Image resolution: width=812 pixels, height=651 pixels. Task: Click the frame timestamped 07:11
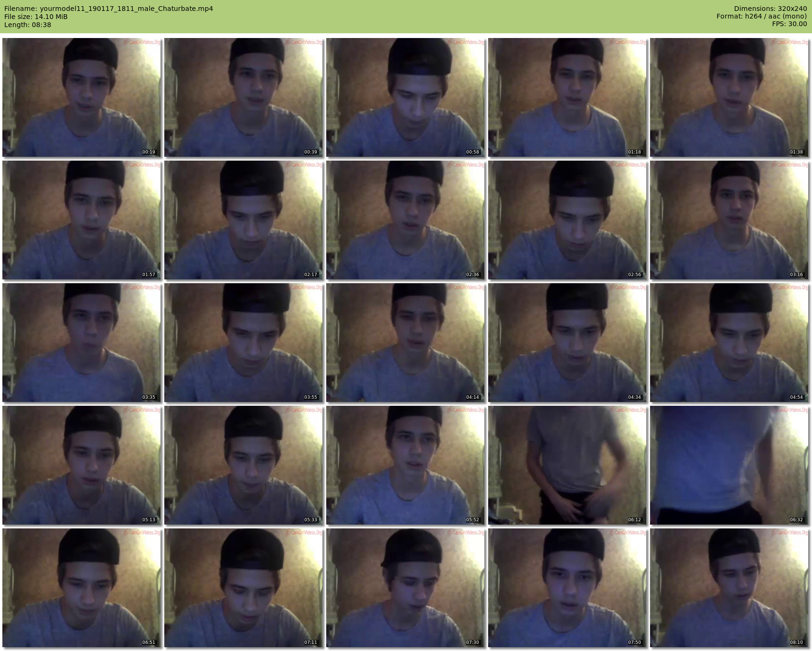click(244, 588)
